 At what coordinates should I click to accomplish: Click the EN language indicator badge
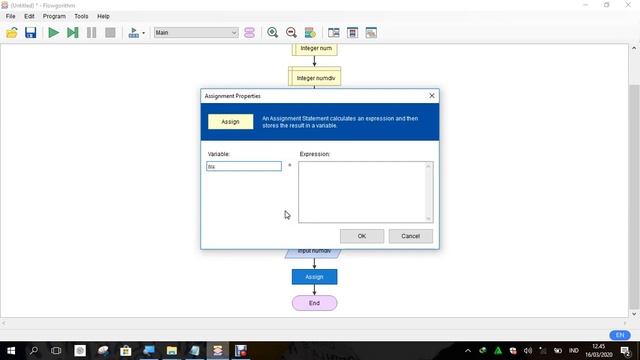click(x=620, y=335)
